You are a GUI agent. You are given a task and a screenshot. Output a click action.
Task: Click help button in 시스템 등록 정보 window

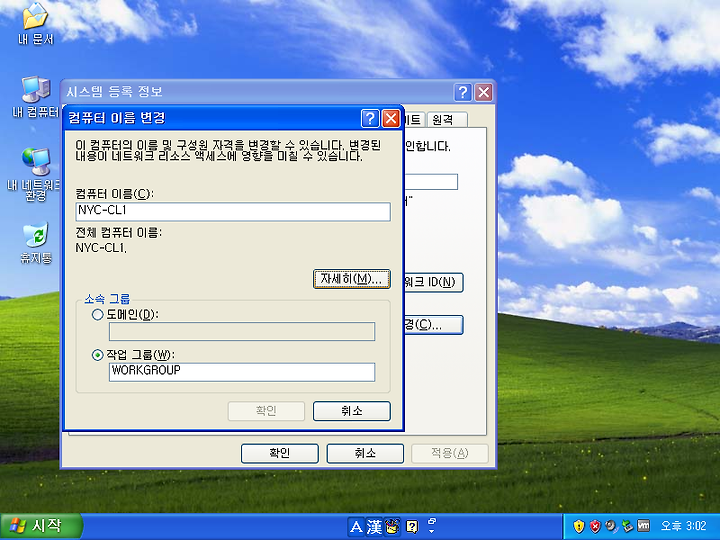click(x=463, y=92)
